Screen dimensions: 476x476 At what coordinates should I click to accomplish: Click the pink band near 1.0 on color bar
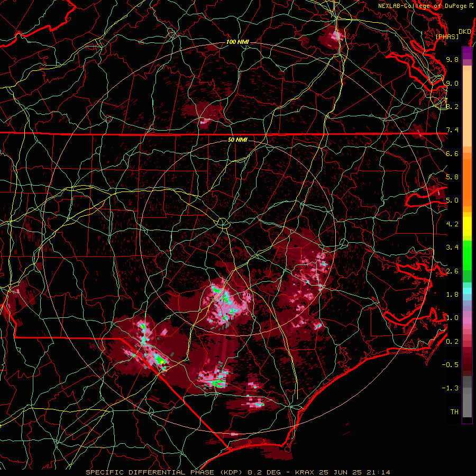pyautogui.click(x=467, y=320)
